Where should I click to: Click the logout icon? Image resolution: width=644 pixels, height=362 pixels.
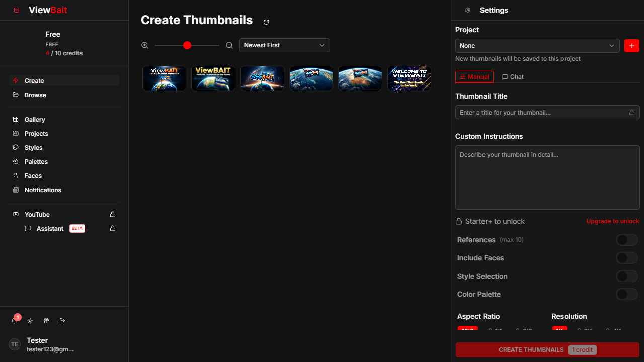pos(62,321)
